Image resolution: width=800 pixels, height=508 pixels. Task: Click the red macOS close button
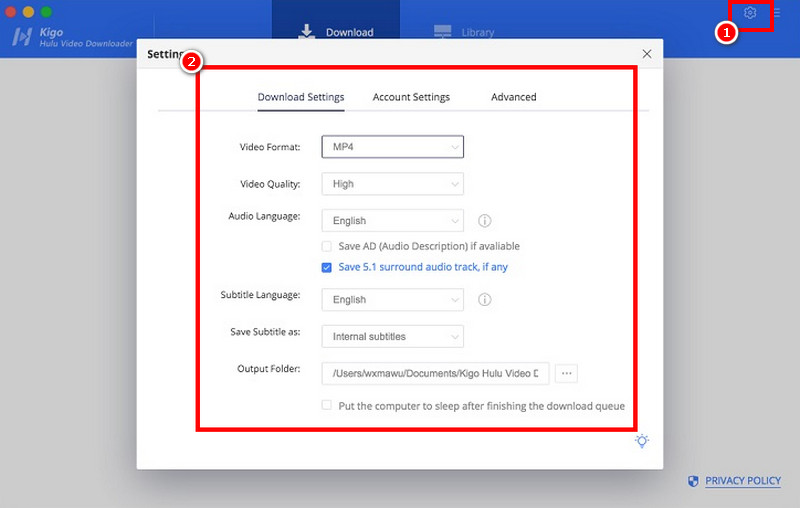10,12
